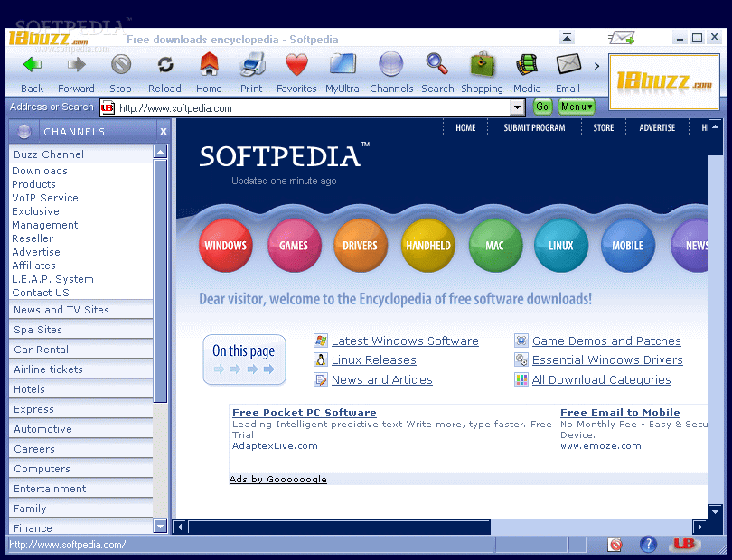
Task: Reload the page with Reload icon
Action: pyautogui.click(x=164, y=65)
